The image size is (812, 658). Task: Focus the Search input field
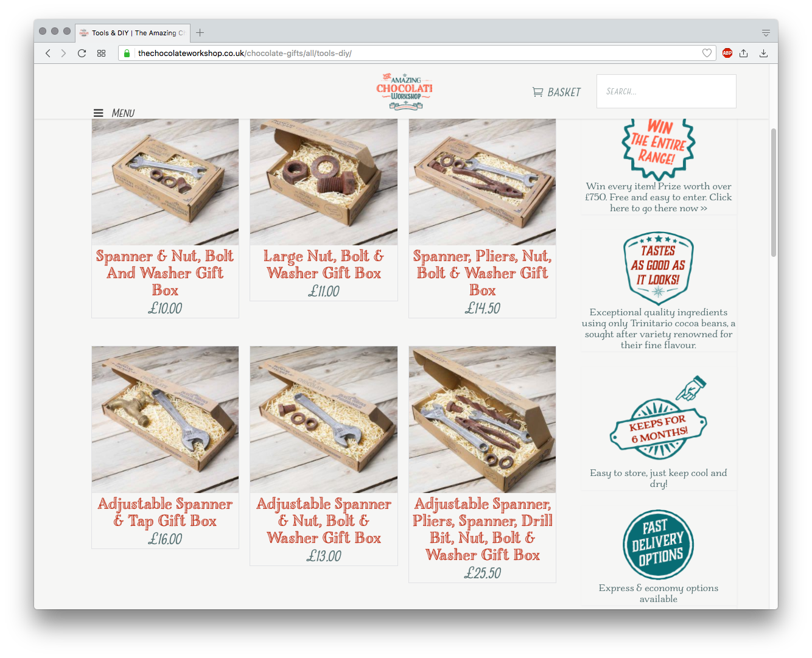pos(666,91)
